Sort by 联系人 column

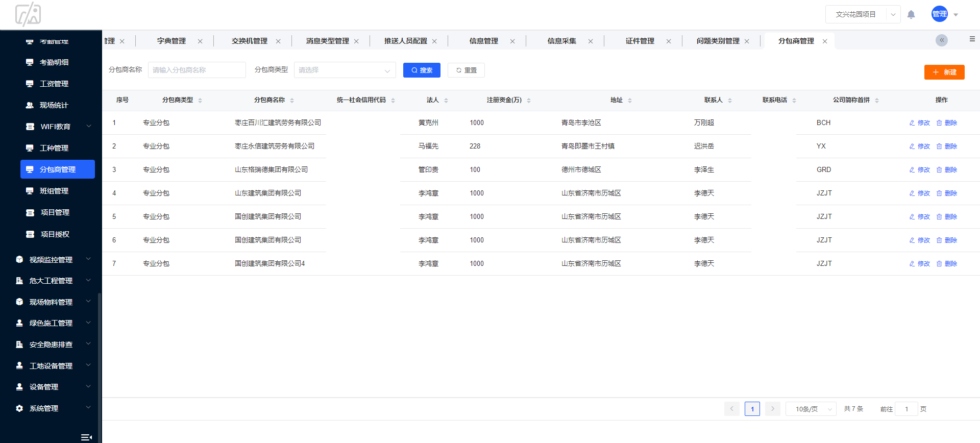[x=730, y=101]
